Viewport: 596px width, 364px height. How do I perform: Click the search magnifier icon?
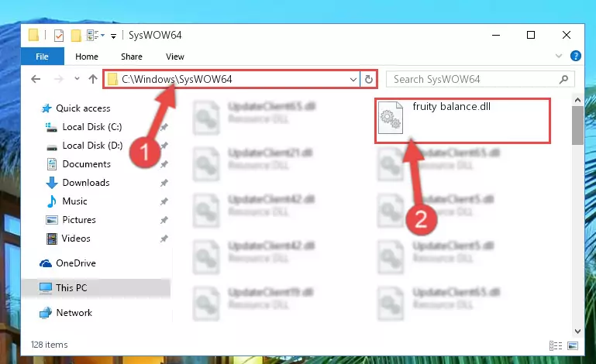click(563, 79)
